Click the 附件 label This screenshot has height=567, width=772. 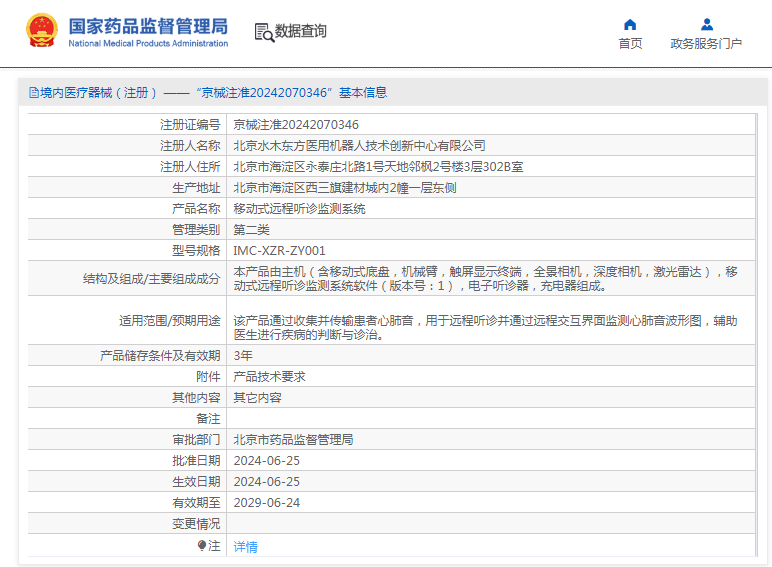click(208, 377)
